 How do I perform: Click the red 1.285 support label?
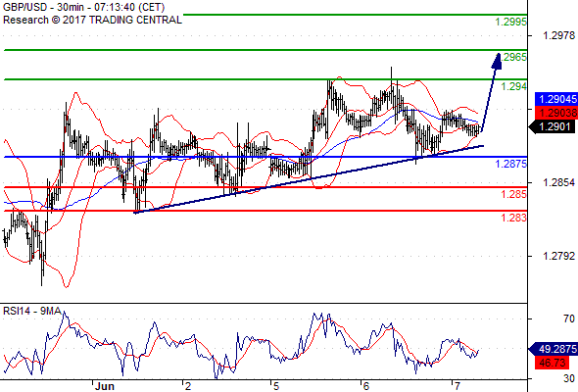coord(514,194)
